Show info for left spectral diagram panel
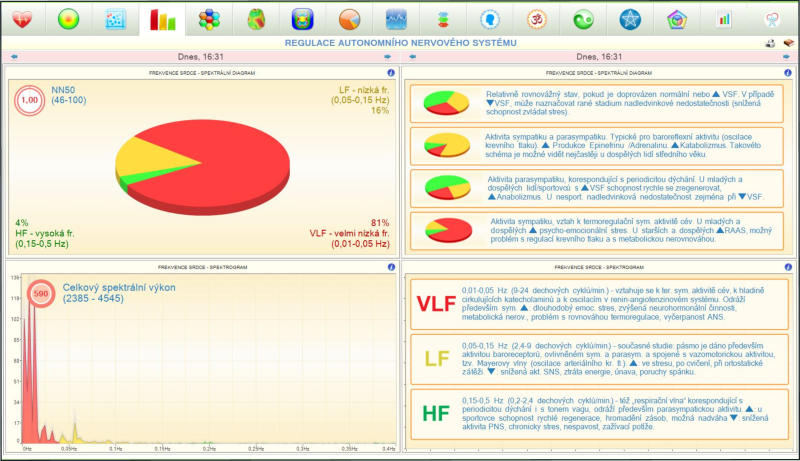Image resolution: width=800 pixels, height=461 pixels. (391, 73)
